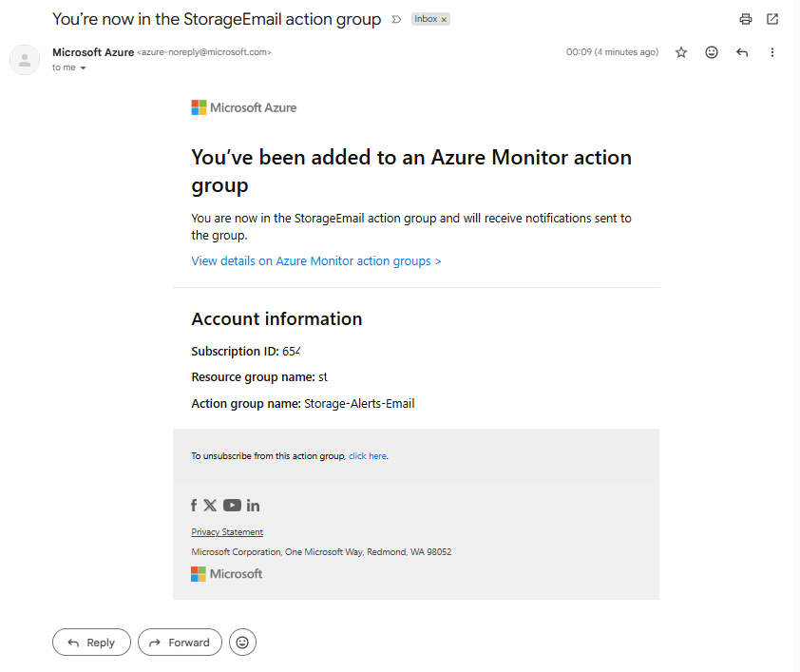This screenshot has height=672, width=800.
Task: Click the emoji reaction button beside Forward
Action: [x=242, y=643]
